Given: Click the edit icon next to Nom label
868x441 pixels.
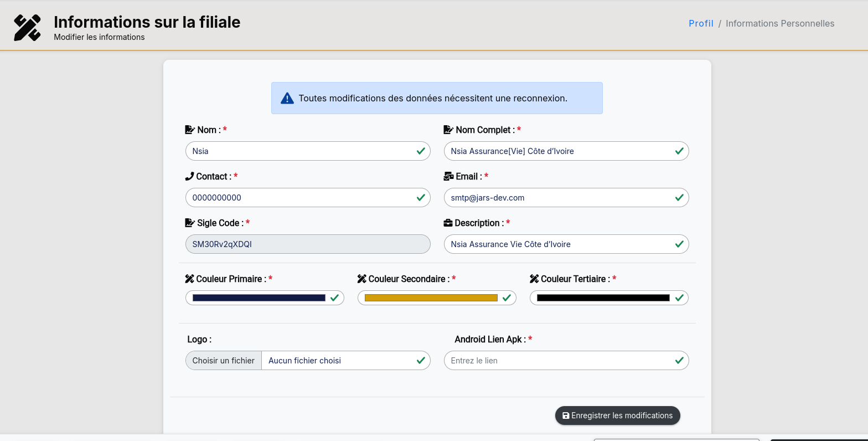Looking at the screenshot, I should pos(190,130).
